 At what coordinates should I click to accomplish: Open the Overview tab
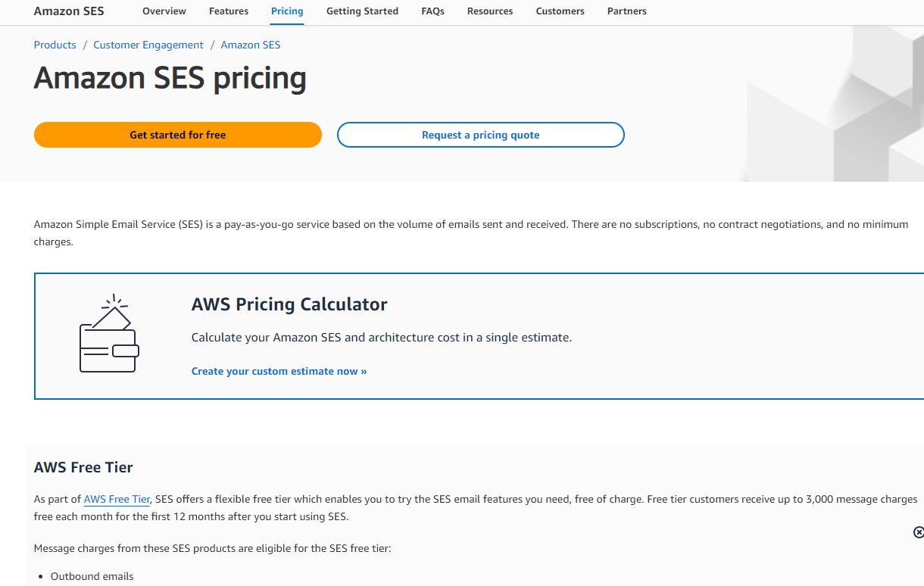pos(164,11)
